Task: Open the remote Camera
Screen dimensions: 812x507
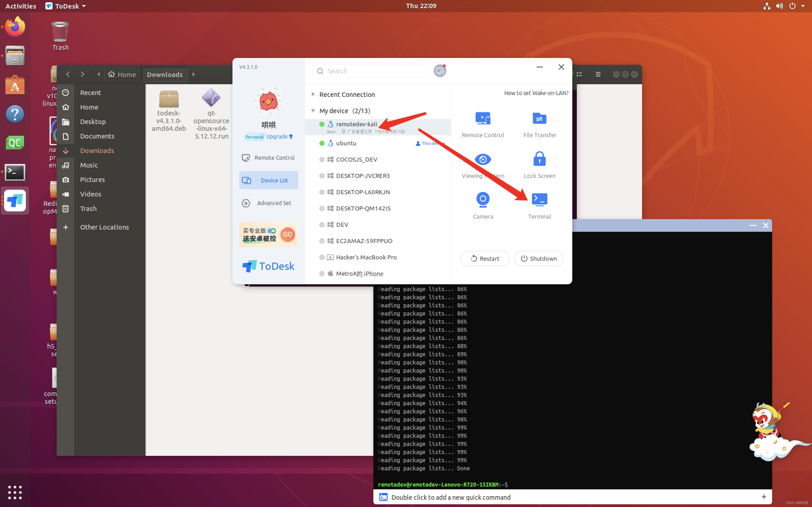Action: (482, 205)
